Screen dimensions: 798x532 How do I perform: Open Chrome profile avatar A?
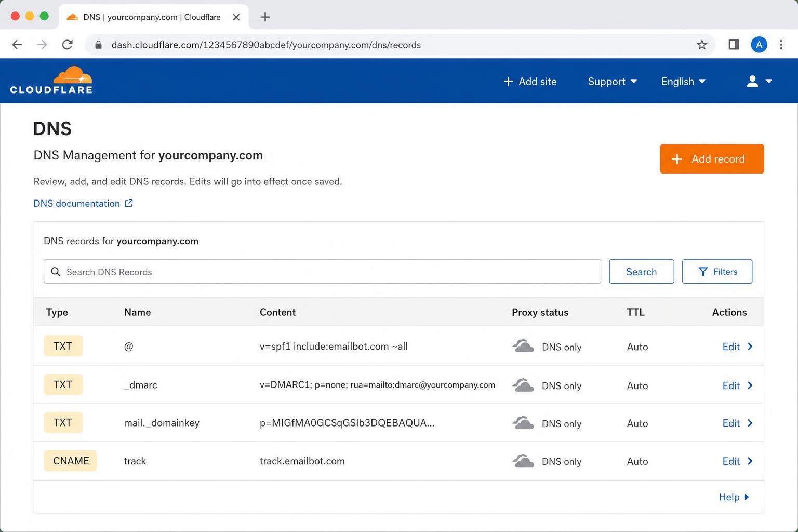point(759,45)
